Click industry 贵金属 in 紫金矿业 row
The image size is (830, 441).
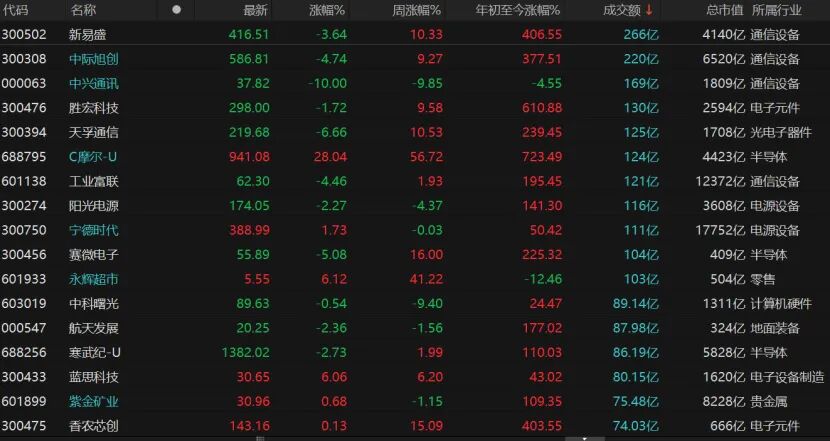pos(769,401)
